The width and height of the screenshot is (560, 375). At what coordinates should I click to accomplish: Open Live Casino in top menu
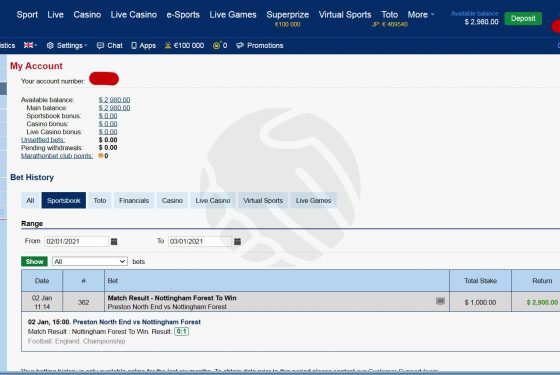pos(134,15)
